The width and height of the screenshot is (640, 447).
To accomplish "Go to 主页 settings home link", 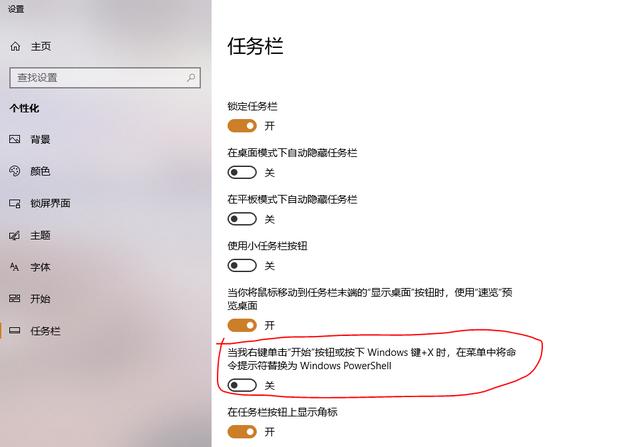I will pyautogui.click(x=41, y=47).
